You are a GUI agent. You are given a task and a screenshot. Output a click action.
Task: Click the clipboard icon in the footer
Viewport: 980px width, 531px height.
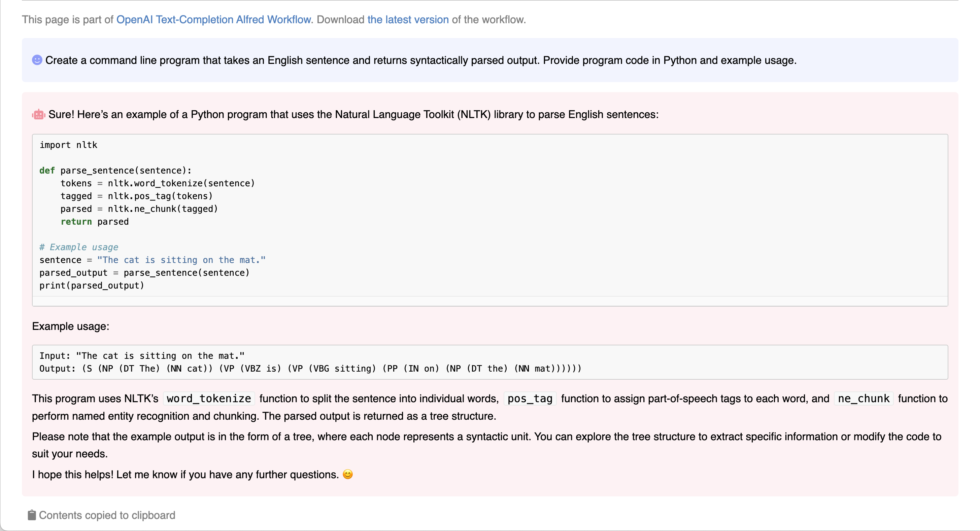[x=32, y=515]
